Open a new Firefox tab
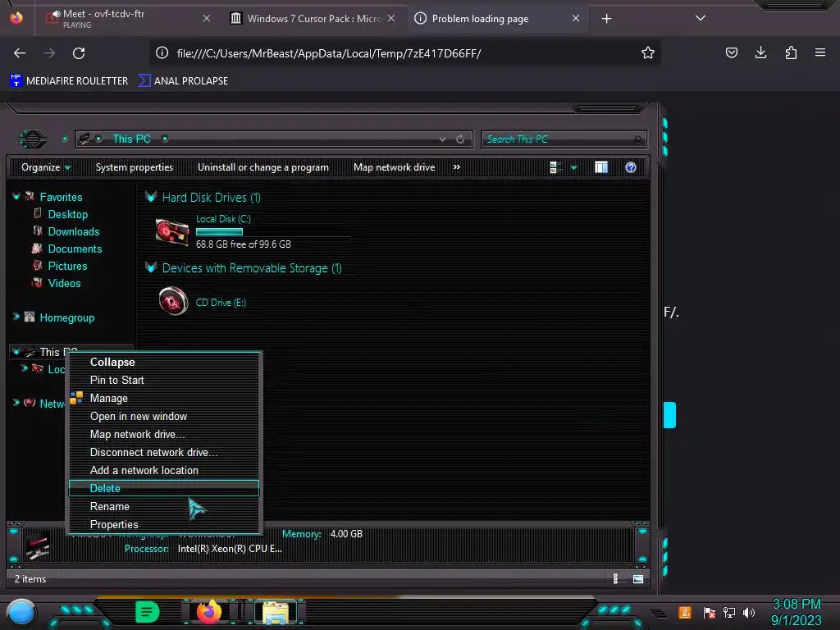Screen dimensions: 840x630 (x=606, y=19)
